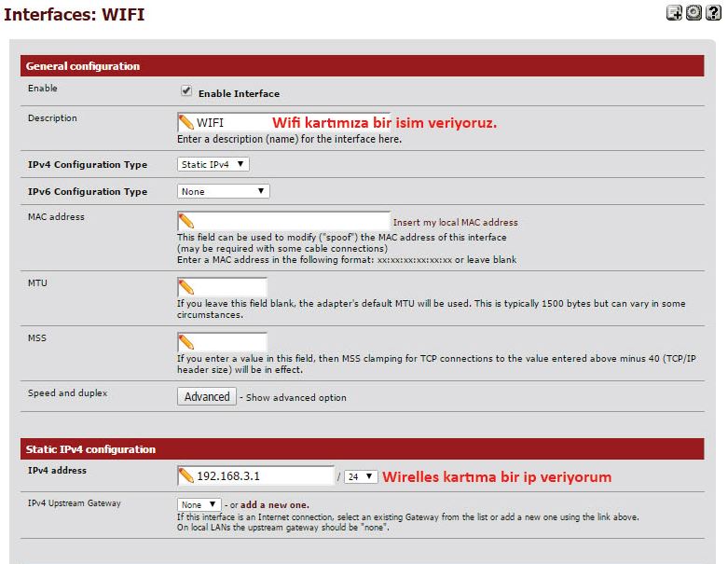Viewport: 728px width, 564px height.
Task: Click the pencil icon in the Description field
Action: (x=186, y=122)
